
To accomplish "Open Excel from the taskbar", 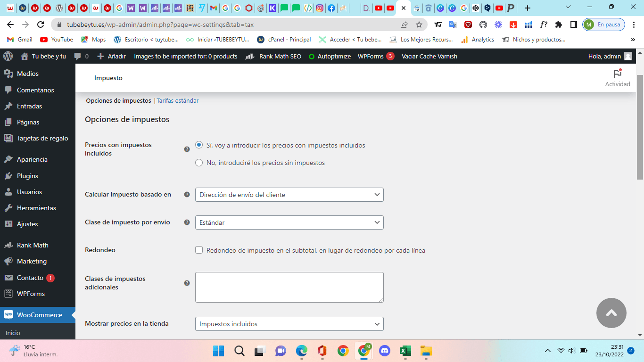I will tap(405, 351).
